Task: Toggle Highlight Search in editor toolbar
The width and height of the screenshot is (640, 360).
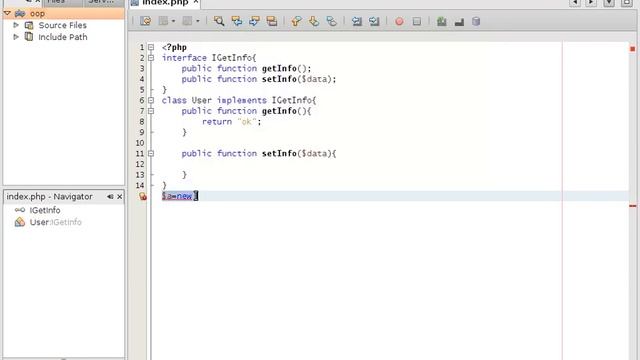Action: [272, 21]
